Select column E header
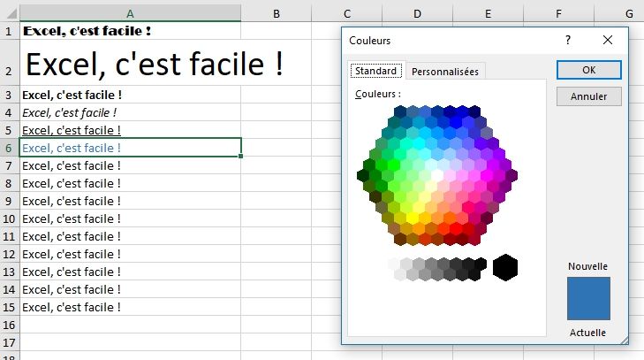 pyautogui.click(x=488, y=13)
